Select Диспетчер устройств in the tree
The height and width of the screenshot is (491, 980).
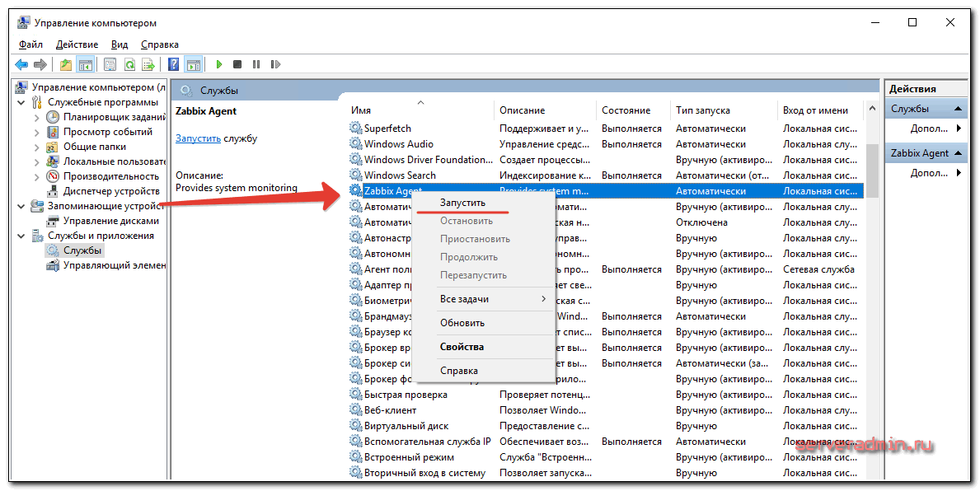click(110, 191)
